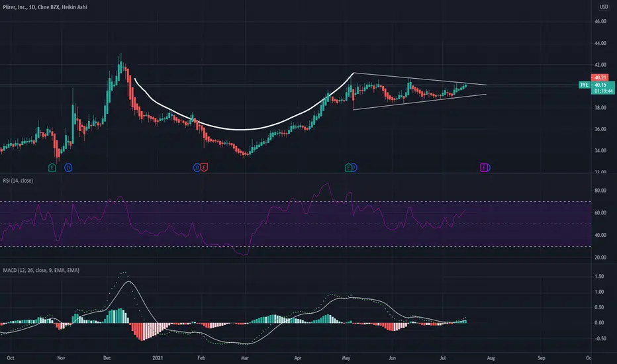Click the May label on time axis
The height and width of the screenshot is (364, 617).
click(346, 358)
